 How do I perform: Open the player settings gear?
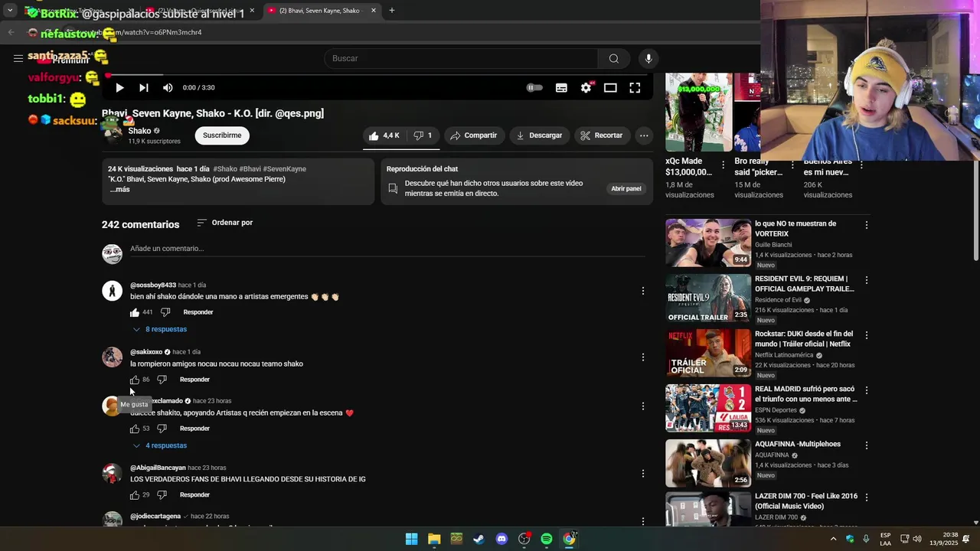[586, 88]
